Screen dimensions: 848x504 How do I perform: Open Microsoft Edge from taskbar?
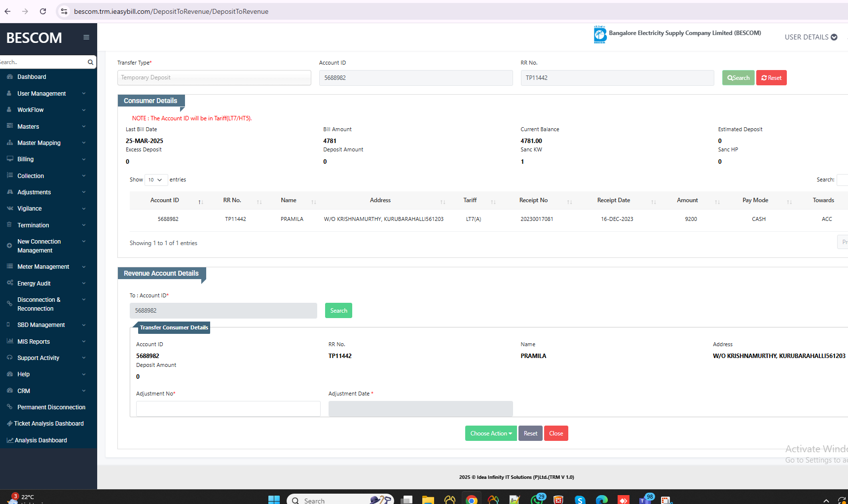click(602, 500)
